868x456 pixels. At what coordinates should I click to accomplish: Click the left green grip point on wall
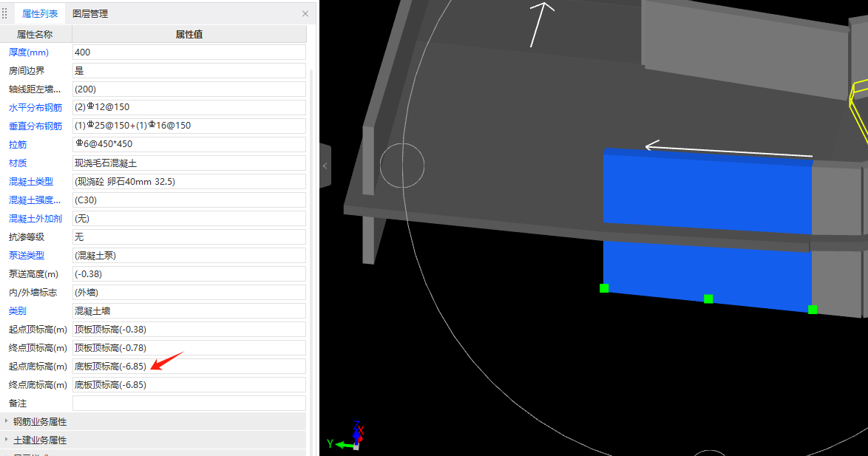pos(604,288)
